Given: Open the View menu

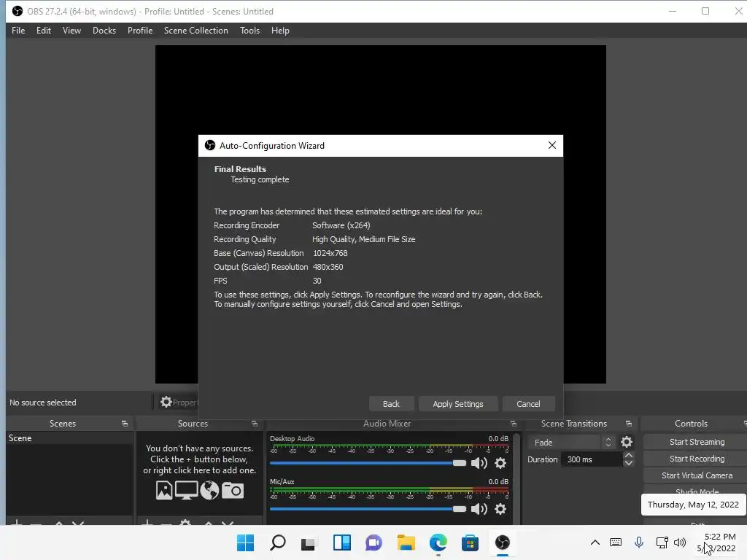Looking at the screenshot, I should (x=71, y=31).
